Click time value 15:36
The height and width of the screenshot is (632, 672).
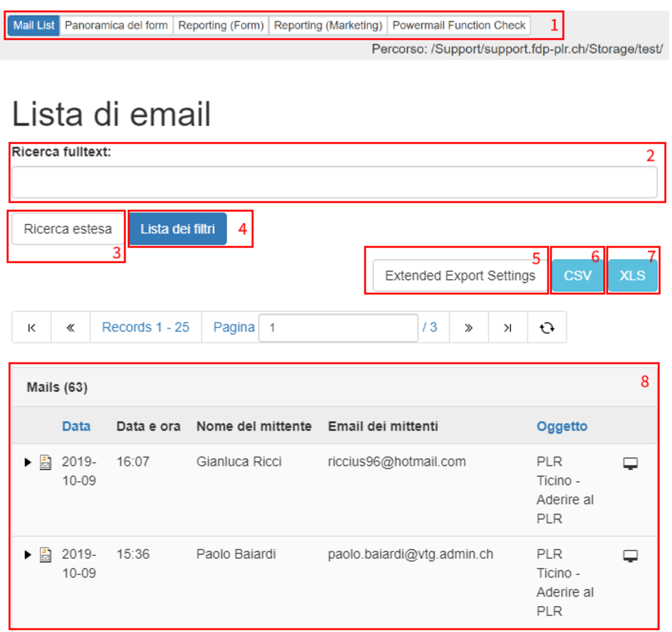tap(133, 554)
